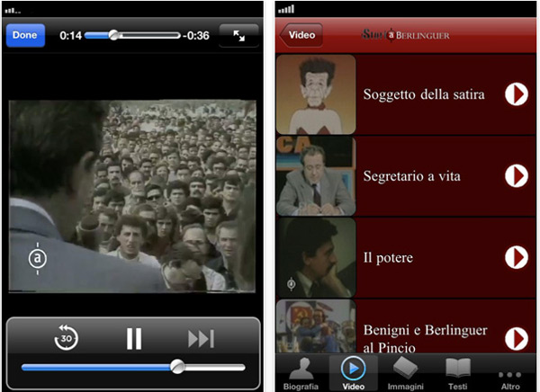
Task: Open the Testi book tab
Action: tap(457, 373)
